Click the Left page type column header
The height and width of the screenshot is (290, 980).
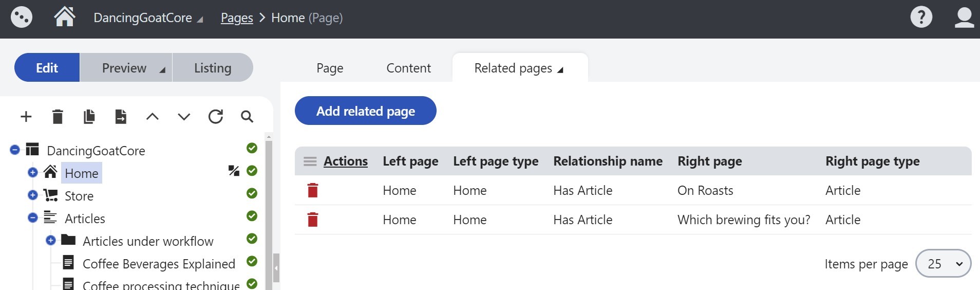coord(496,161)
